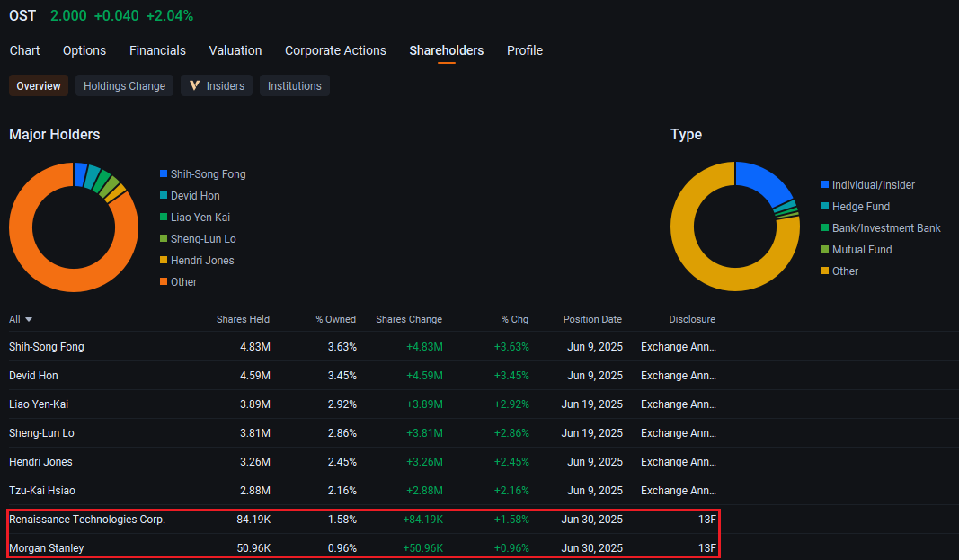Go to the Financials tab
This screenshot has height=560, width=959.
(157, 50)
